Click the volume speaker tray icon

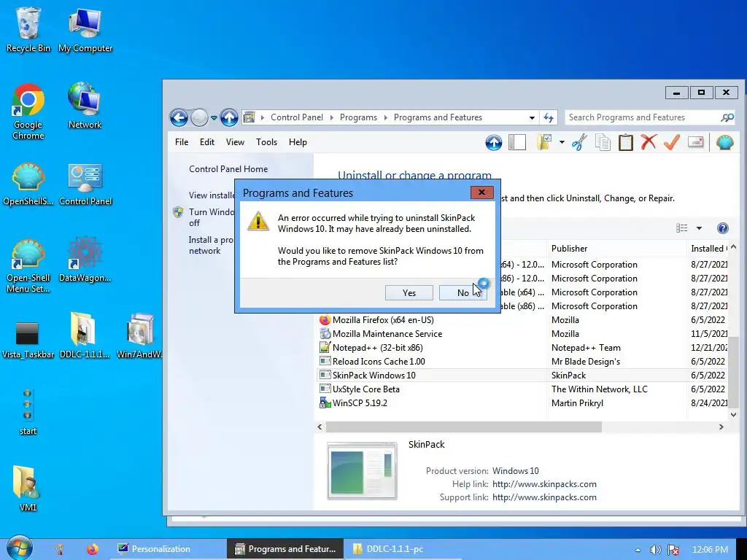[655, 550]
